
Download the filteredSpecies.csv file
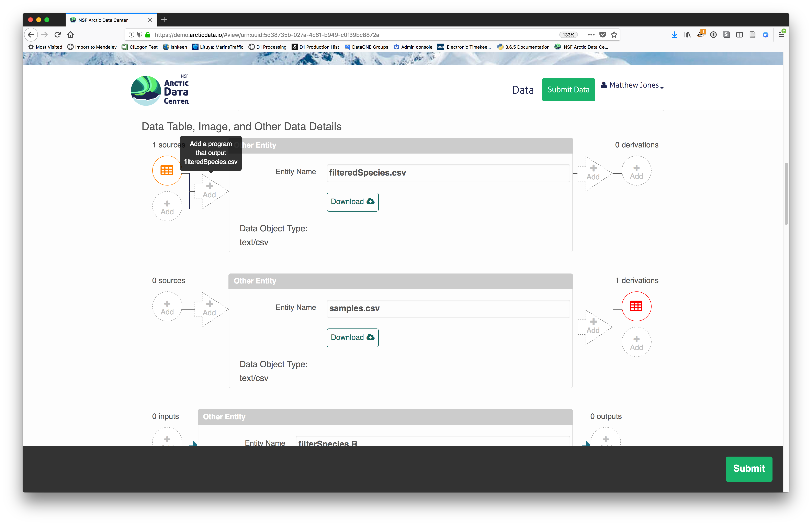coord(352,202)
